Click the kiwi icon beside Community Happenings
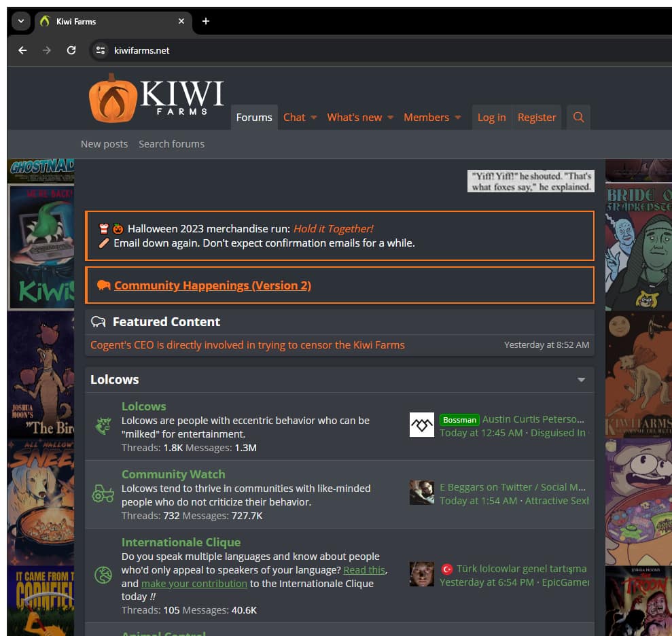Image resolution: width=672 pixels, height=636 pixels. pyautogui.click(x=104, y=285)
